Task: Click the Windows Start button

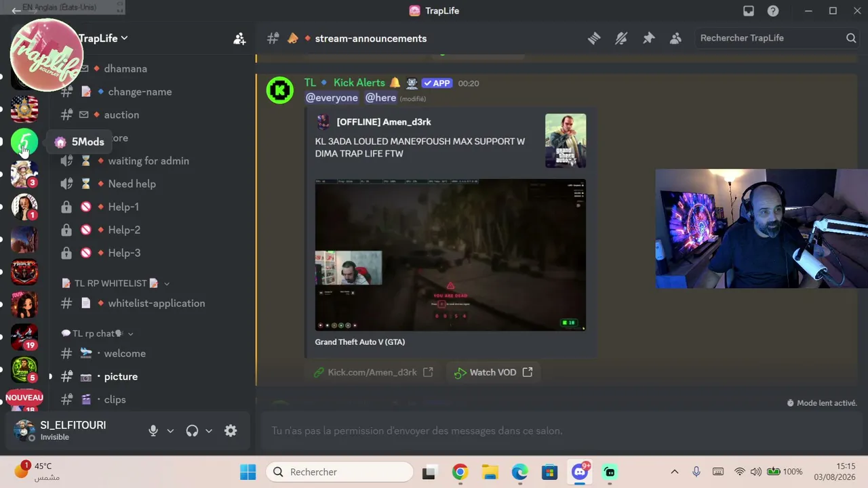Action: [x=248, y=472]
